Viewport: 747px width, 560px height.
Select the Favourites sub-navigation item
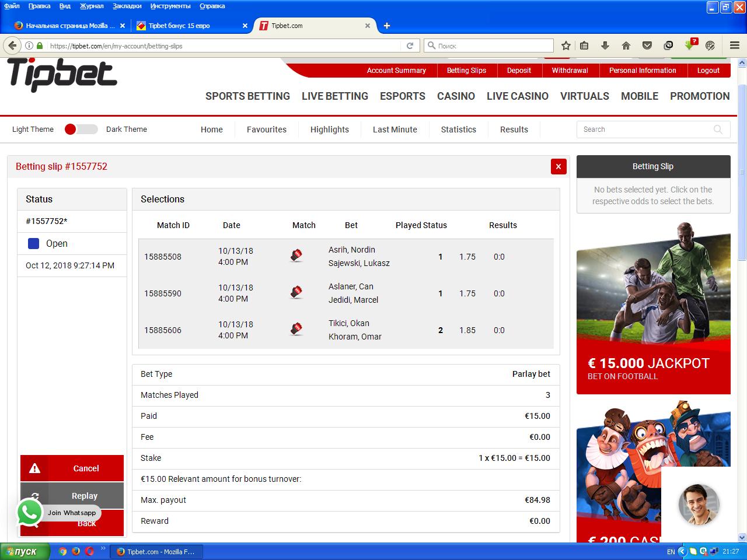coord(267,129)
